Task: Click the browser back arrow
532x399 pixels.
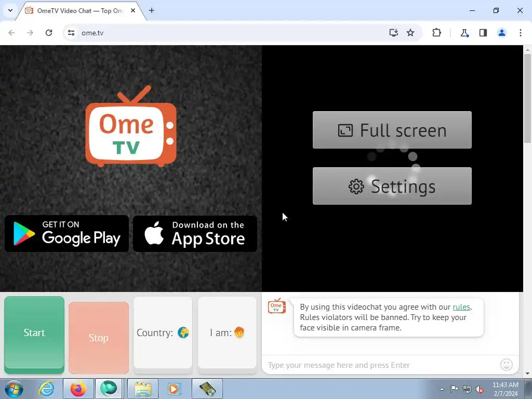Action: [11, 33]
